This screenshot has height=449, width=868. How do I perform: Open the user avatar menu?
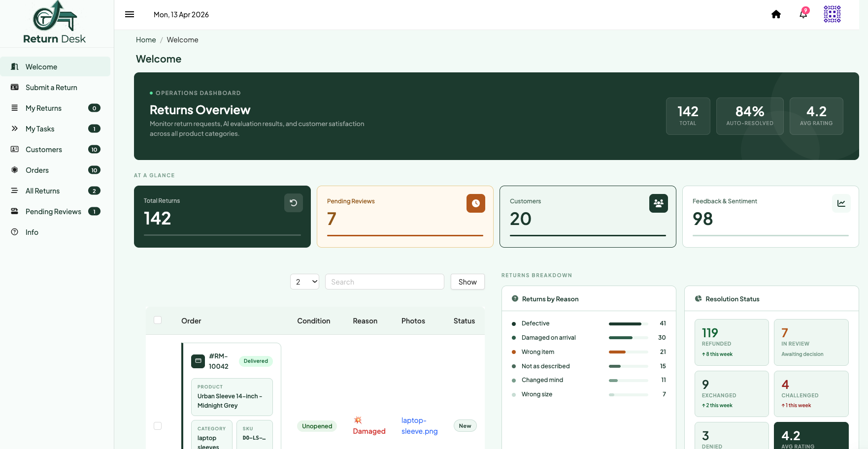point(832,14)
